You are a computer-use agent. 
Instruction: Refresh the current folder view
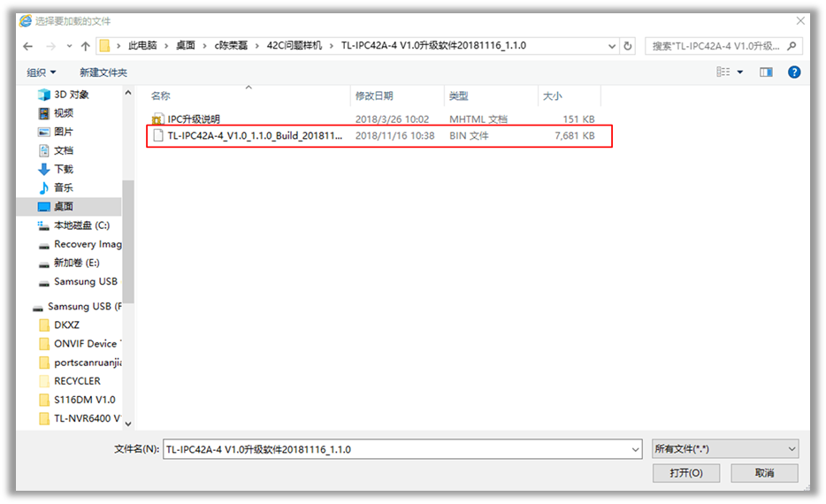coord(628,46)
